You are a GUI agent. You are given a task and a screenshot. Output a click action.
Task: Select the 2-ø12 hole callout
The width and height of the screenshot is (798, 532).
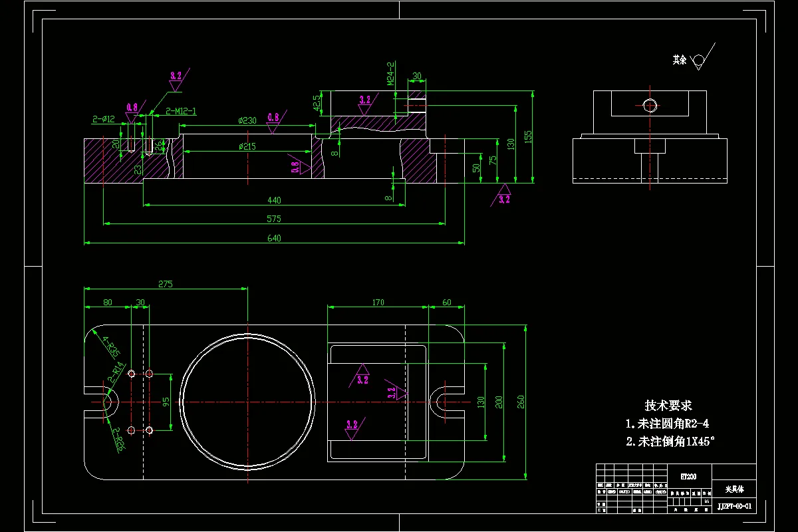coord(104,119)
